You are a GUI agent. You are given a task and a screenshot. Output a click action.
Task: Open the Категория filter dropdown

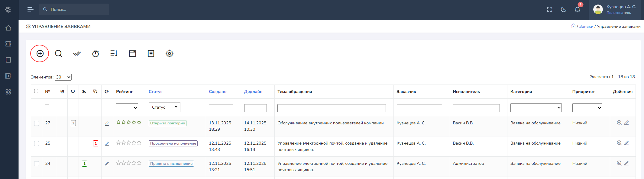536,108
